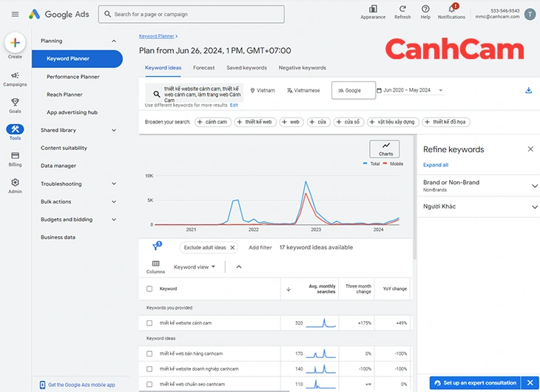This screenshot has height=392, width=540.
Task: Switch to Keyword ideas tab
Action: coord(163,68)
